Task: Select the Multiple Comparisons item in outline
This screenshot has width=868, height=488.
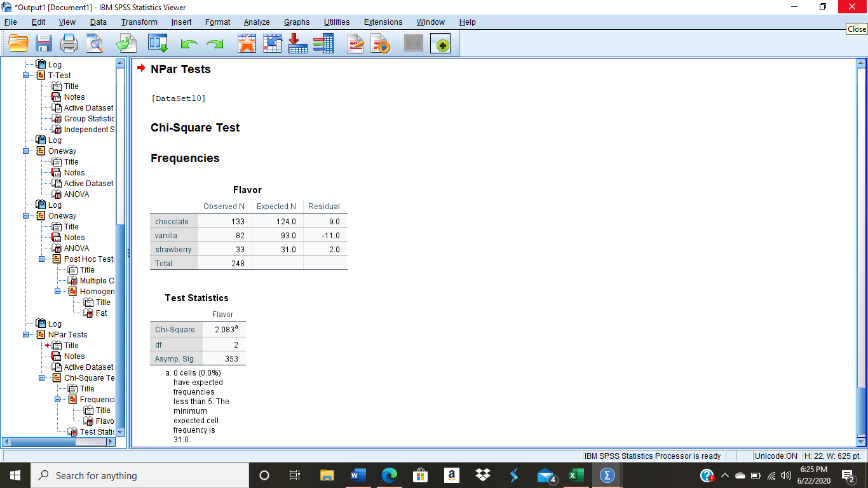Action: (x=97, y=281)
